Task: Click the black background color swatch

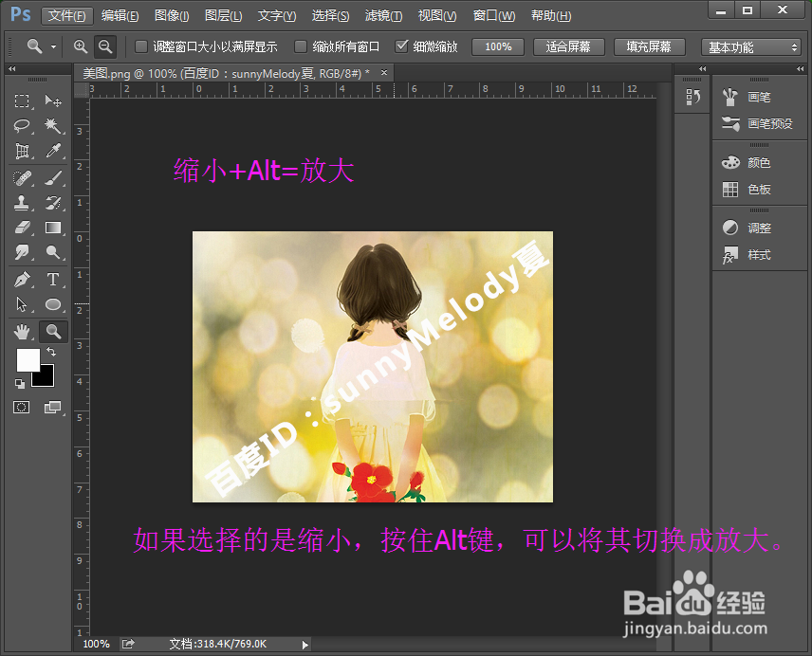Action: [46, 380]
